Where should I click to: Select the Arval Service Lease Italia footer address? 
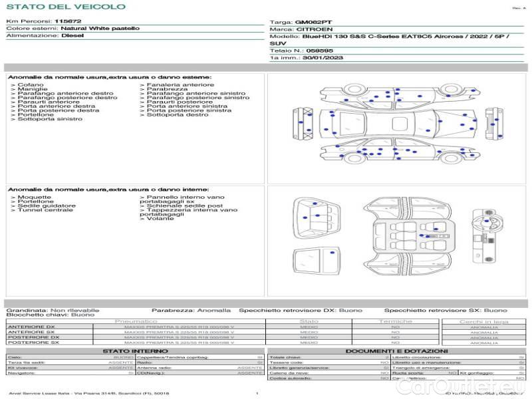click(x=89, y=394)
